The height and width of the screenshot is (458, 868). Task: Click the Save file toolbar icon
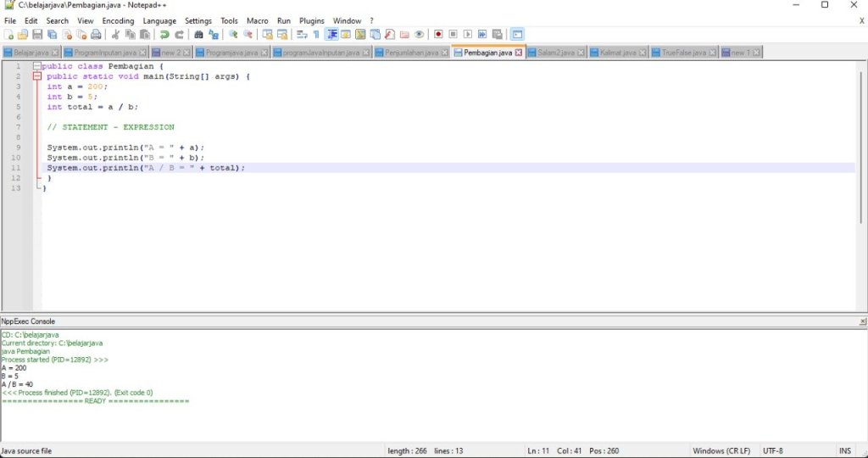(x=38, y=35)
